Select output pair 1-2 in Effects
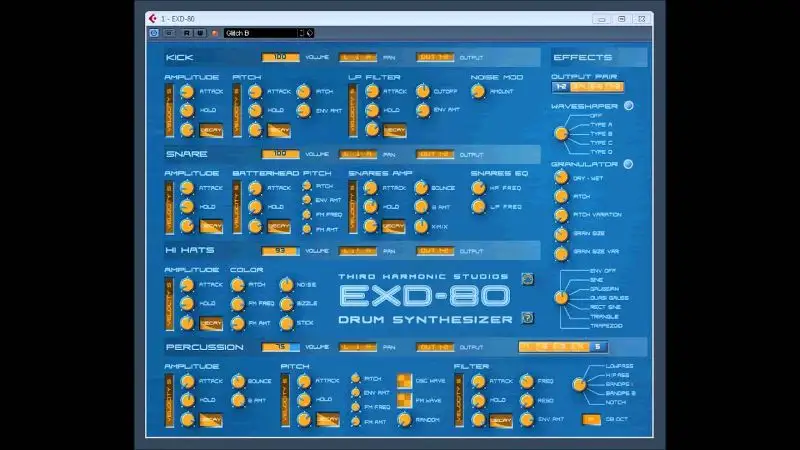This screenshot has height=450, width=800. pyautogui.click(x=561, y=87)
